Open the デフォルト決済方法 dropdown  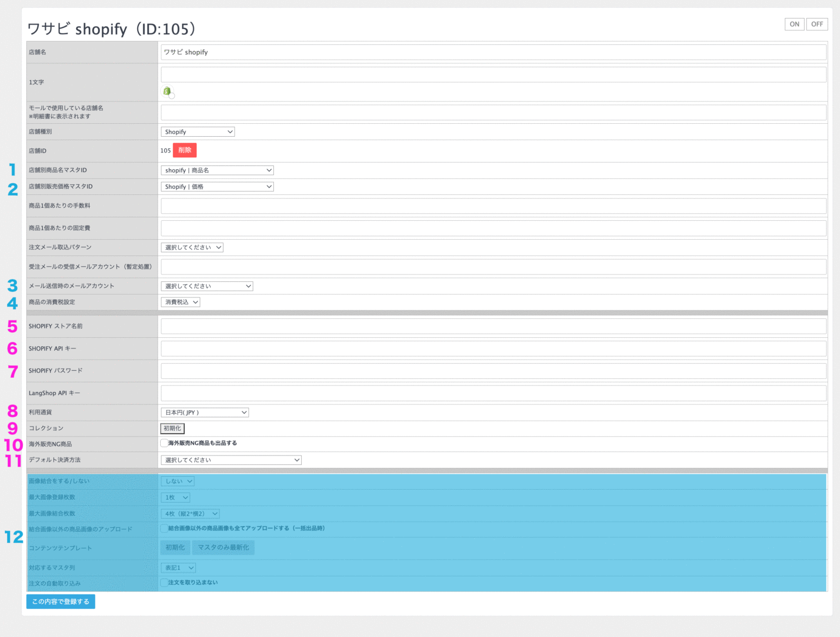coord(231,460)
